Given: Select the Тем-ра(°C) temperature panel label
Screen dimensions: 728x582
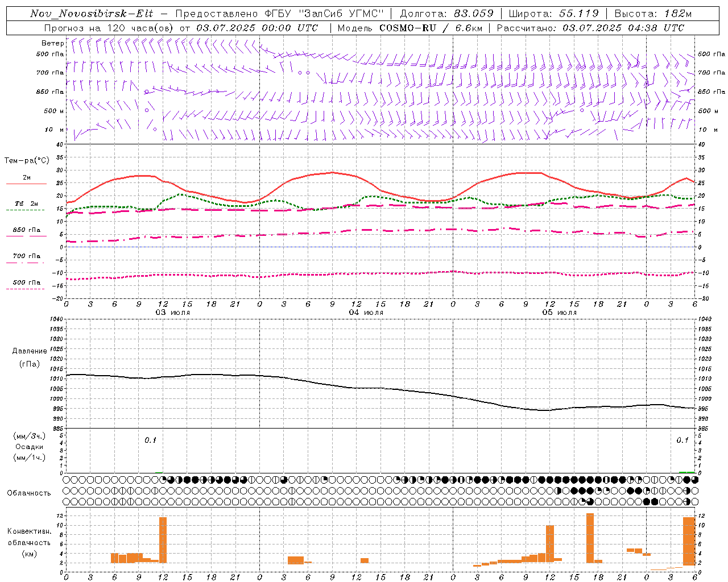Looking at the screenshot, I should [x=27, y=161].
